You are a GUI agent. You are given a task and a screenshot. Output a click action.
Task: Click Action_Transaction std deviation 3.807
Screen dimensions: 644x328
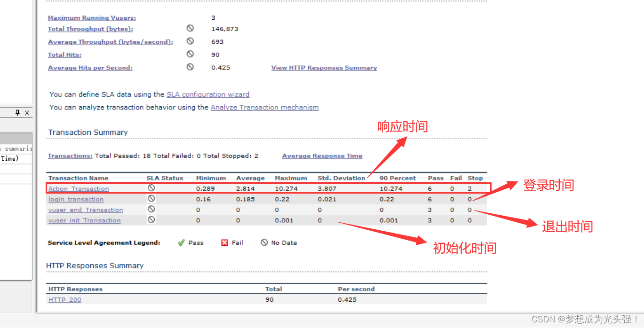(327, 189)
